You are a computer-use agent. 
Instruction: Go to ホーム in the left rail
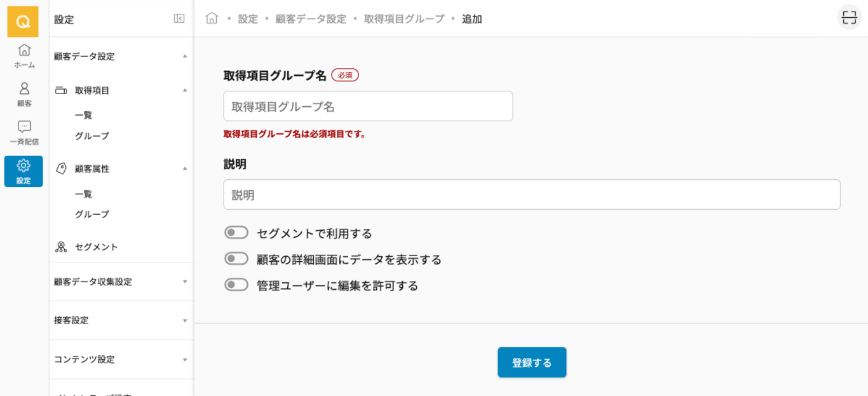24,56
